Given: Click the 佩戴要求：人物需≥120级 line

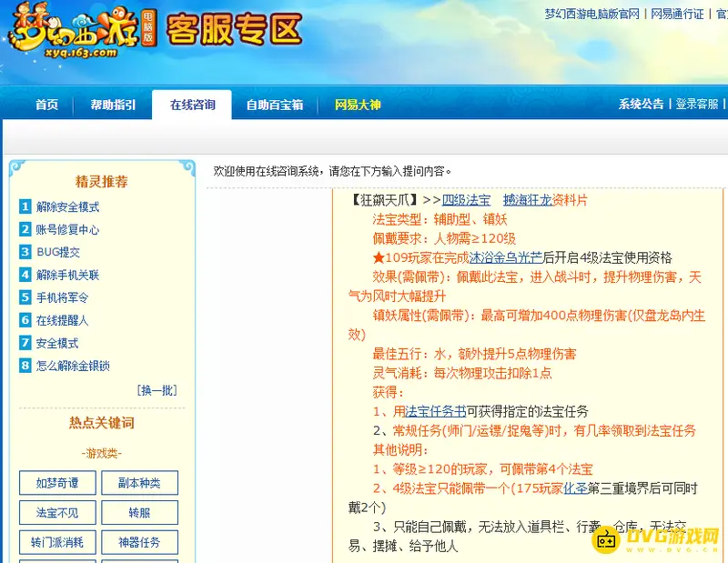Looking at the screenshot, I should pos(444,238).
